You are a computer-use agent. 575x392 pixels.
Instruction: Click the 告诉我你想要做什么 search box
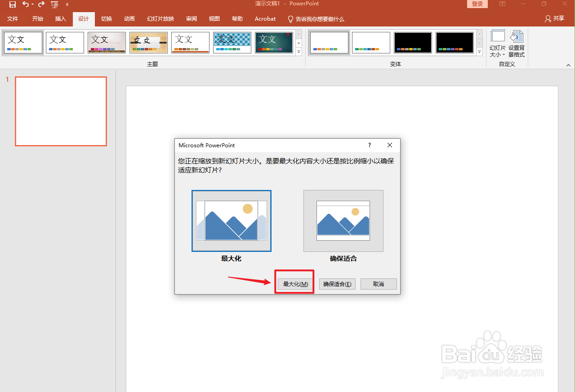[316, 19]
